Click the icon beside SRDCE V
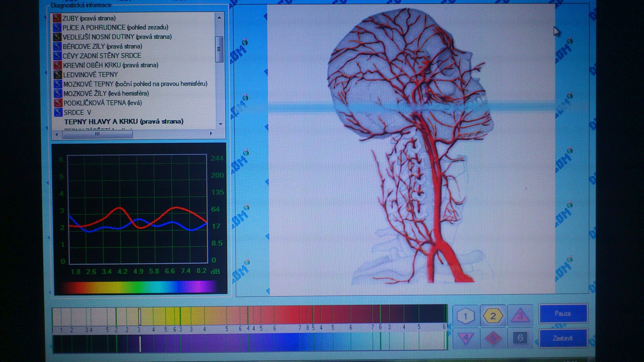The width and height of the screenshot is (644, 362). click(x=58, y=112)
